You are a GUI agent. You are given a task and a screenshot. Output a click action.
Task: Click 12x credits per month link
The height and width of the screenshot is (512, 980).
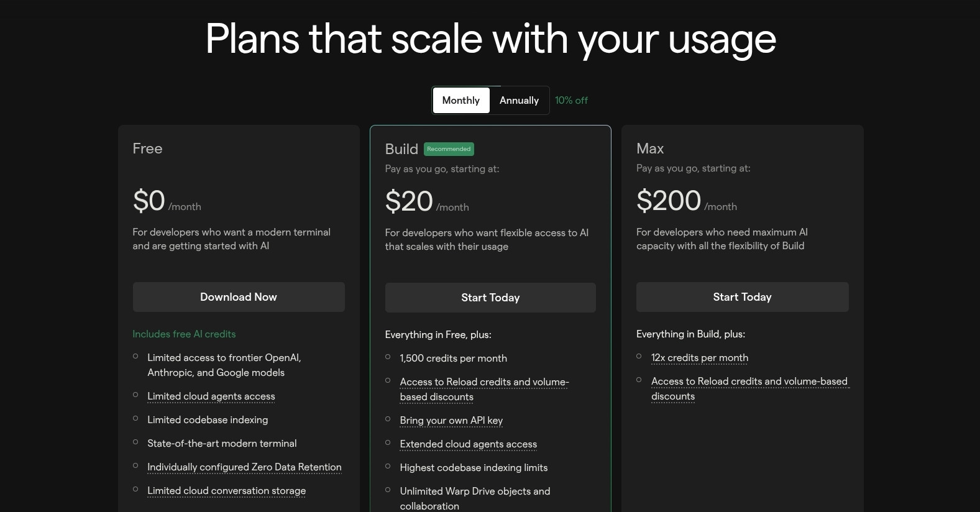699,358
